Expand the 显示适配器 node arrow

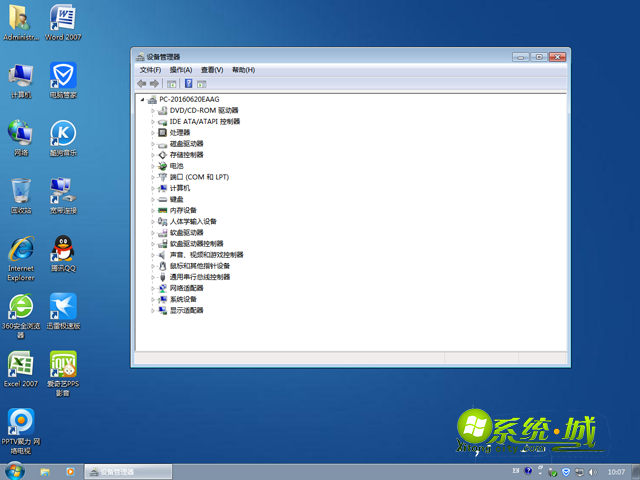153,310
